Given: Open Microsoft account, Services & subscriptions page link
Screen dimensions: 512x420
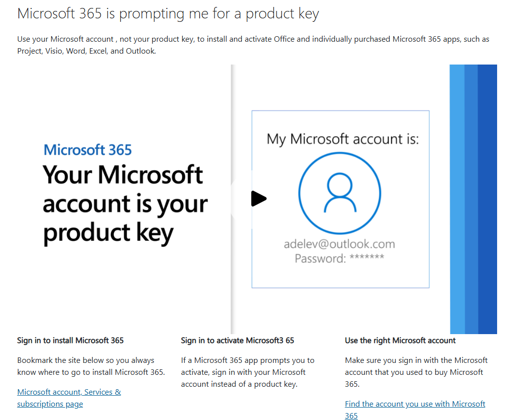Looking at the screenshot, I should (x=69, y=398).
